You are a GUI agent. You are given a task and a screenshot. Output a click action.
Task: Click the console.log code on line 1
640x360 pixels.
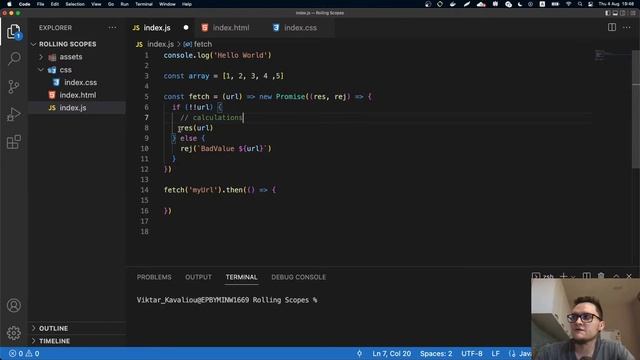point(217,55)
